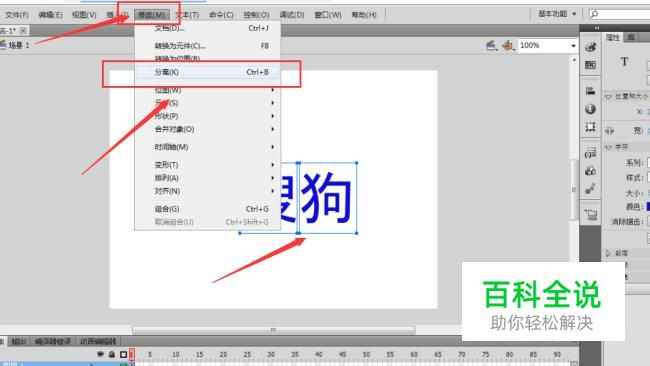Image resolution: width=650 pixels, height=366 pixels.
Task: Expand the 时间轴(M) submenu
Action: coord(208,147)
